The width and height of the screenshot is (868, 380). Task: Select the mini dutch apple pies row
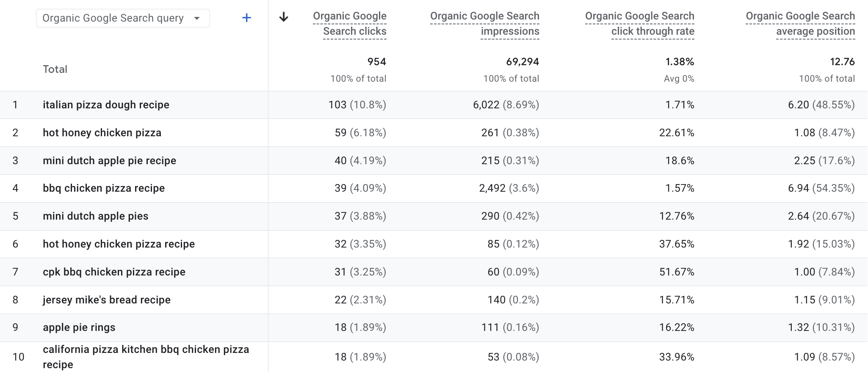click(x=95, y=216)
